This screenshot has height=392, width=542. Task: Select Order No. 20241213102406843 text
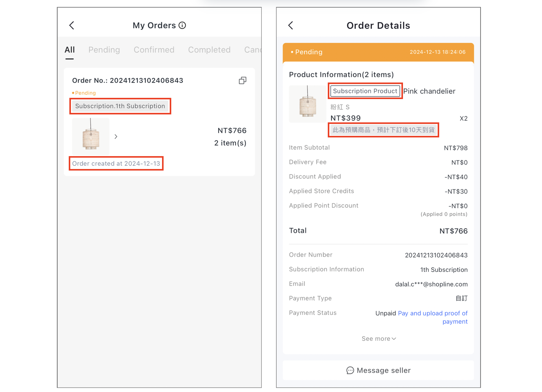tap(128, 80)
